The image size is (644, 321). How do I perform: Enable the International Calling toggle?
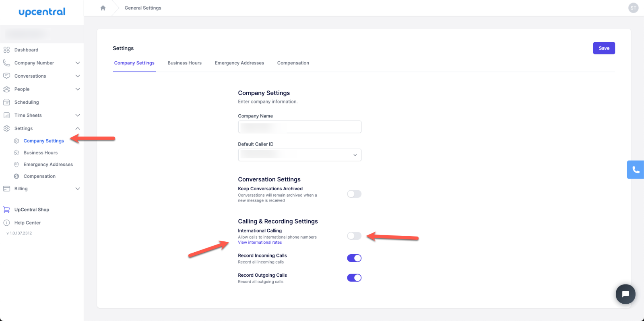354,236
